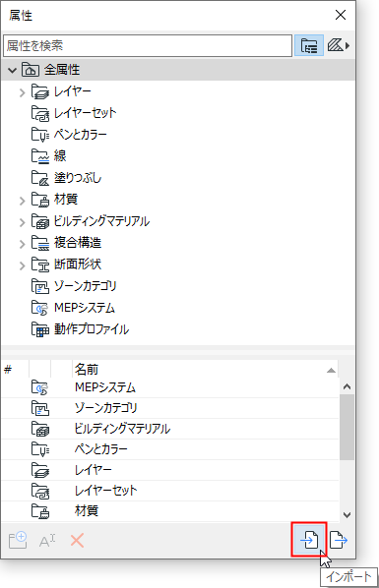Image resolution: width=379 pixels, height=588 pixels.
Task: Select 線 in the tree
Action: (60, 156)
